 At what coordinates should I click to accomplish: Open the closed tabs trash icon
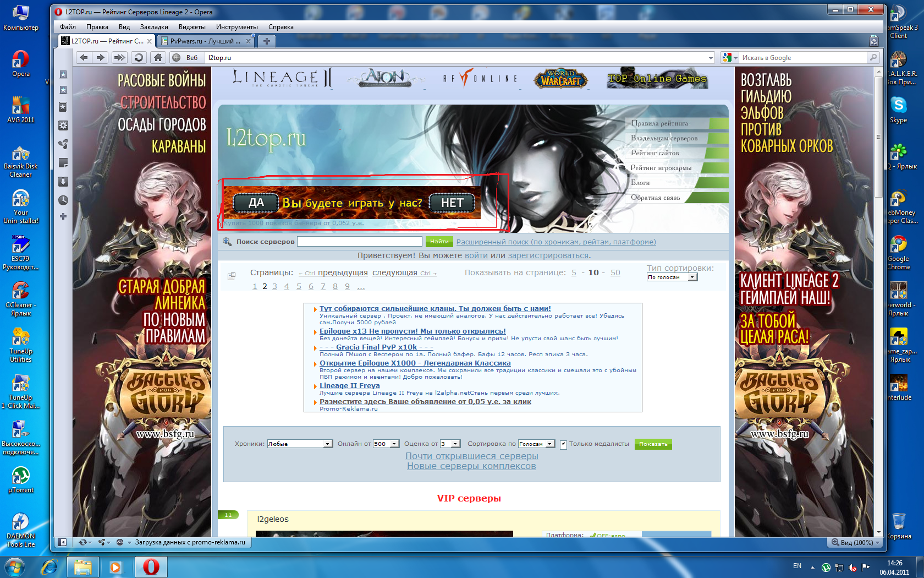point(873,41)
